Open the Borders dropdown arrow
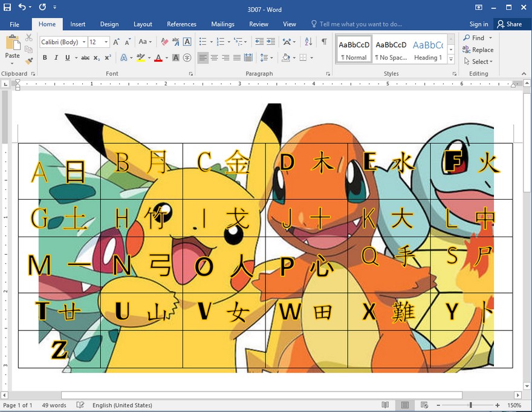The image size is (532, 412). pos(311,57)
